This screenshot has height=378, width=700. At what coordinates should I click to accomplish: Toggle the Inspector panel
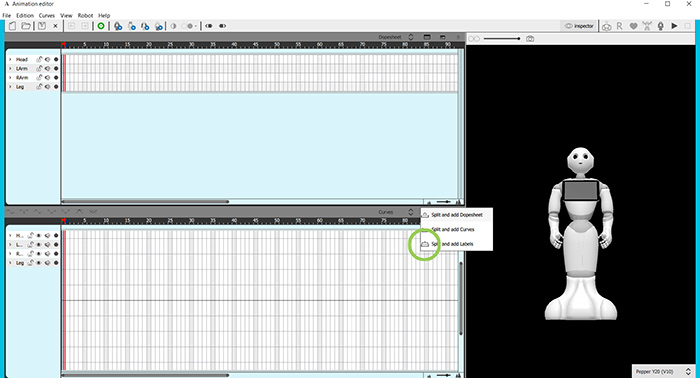[x=579, y=26]
